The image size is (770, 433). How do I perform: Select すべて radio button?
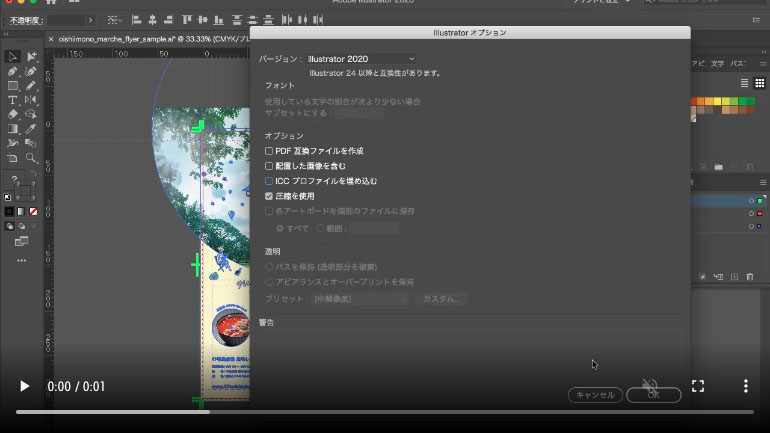tap(280, 228)
